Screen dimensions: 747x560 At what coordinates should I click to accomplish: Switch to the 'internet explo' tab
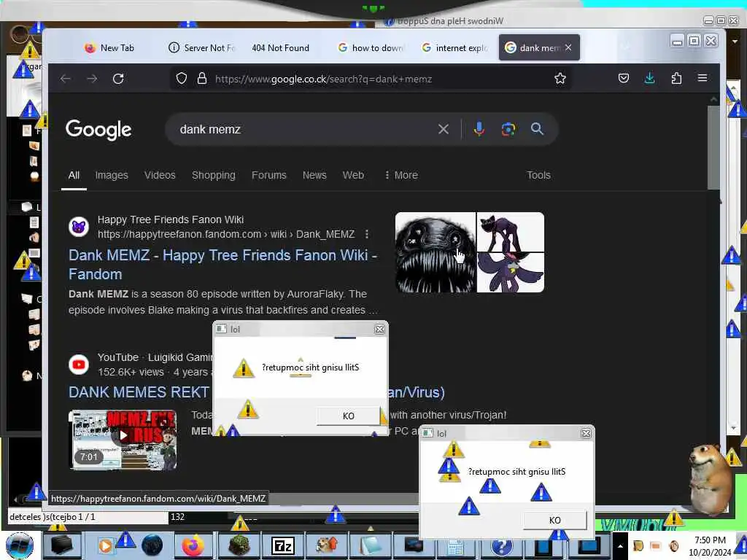(455, 47)
